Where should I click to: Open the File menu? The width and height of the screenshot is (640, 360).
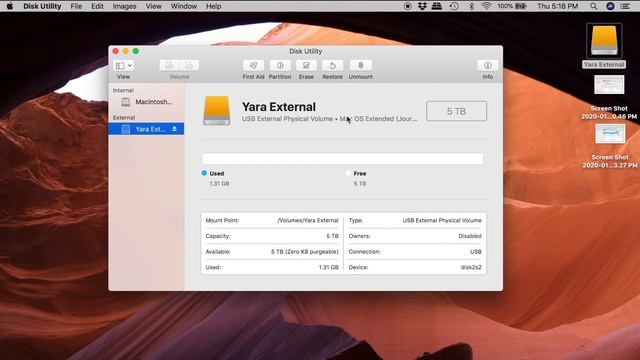pyautogui.click(x=76, y=6)
